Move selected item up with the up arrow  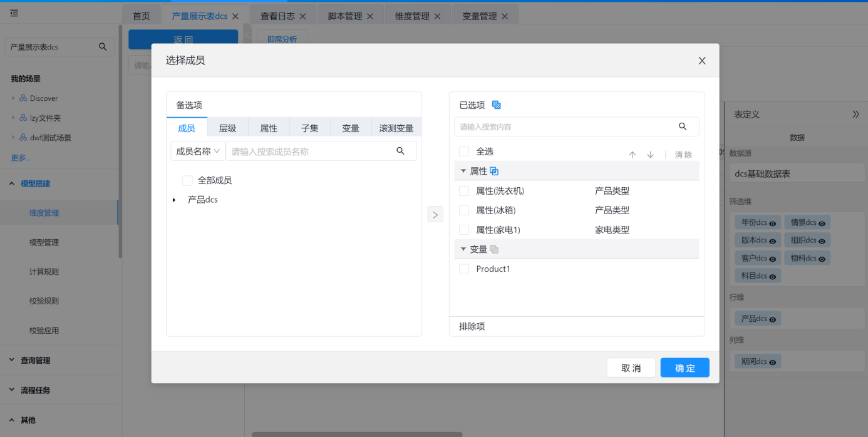click(x=633, y=155)
